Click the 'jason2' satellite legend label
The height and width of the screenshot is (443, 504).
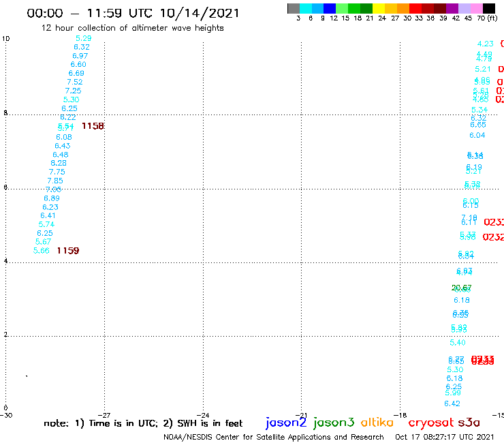[x=286, y=423]
